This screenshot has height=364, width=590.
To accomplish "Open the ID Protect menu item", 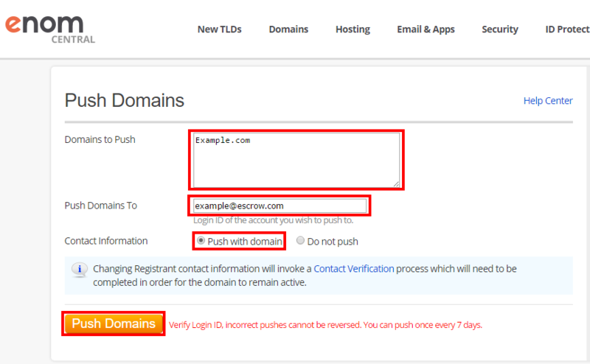I will (x=566, y=29).
